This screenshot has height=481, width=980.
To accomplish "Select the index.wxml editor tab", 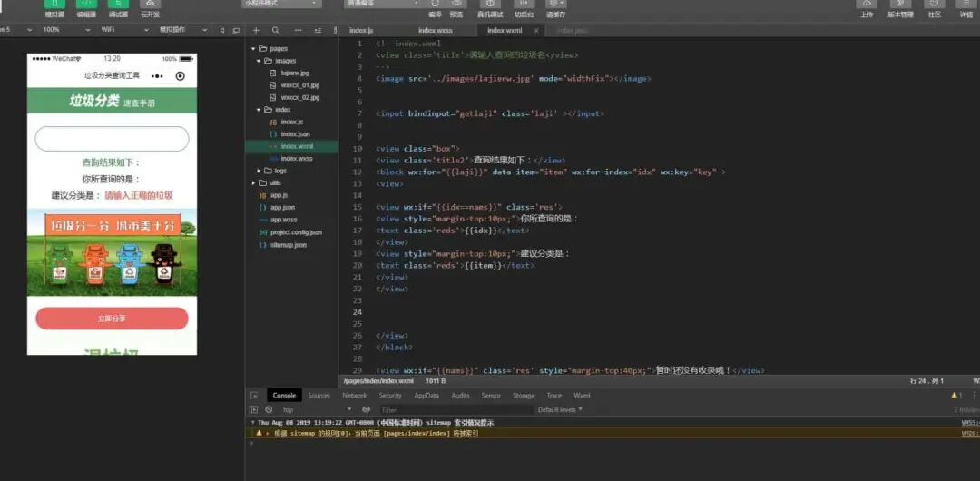I will point(505,30).
